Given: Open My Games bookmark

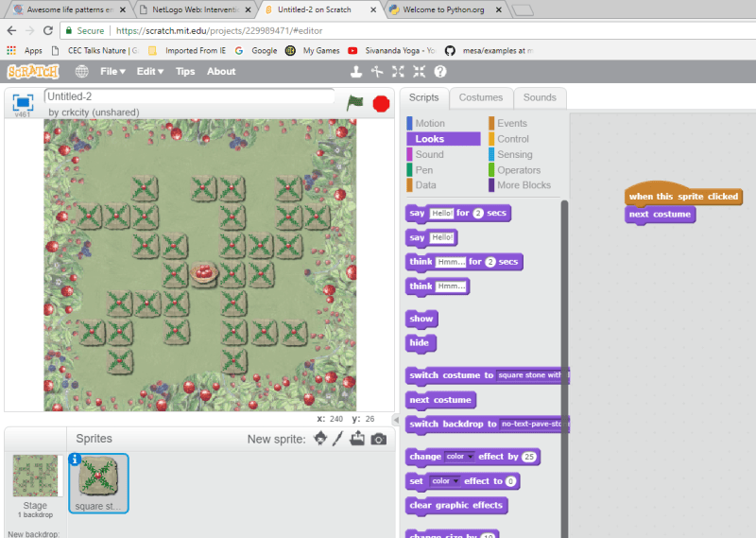Looking at the screenshot, I should 313,50.
